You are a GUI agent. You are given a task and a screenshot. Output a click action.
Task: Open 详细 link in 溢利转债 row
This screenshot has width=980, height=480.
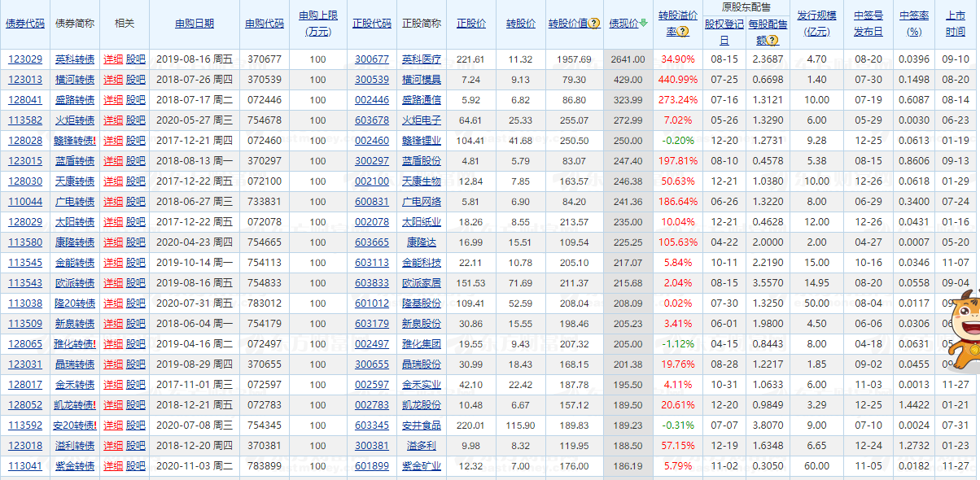113,446
